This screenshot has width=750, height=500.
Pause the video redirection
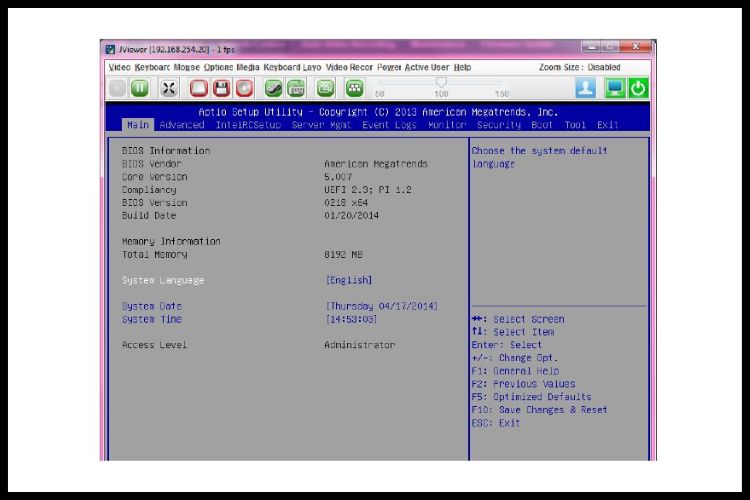click(x=140, y=88)
